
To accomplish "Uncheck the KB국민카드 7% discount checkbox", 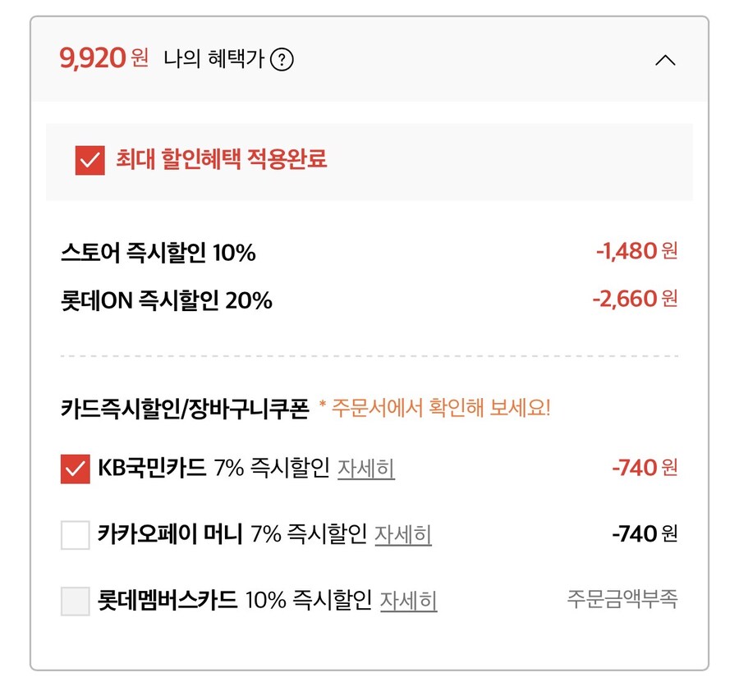I will click(x=75, y=469).
